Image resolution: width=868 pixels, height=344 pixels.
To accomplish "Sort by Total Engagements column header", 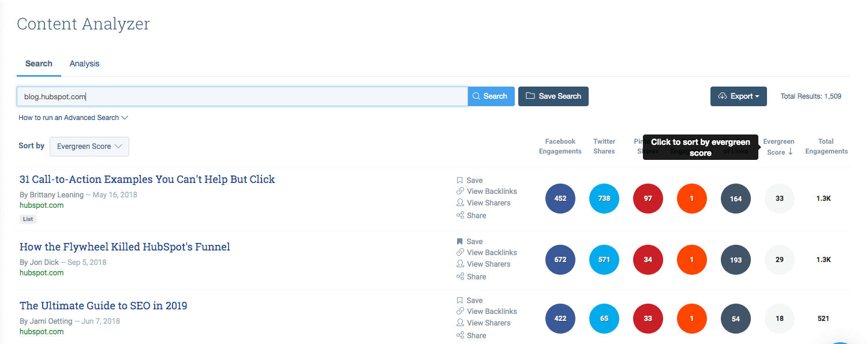I will (x=826, y=146).
